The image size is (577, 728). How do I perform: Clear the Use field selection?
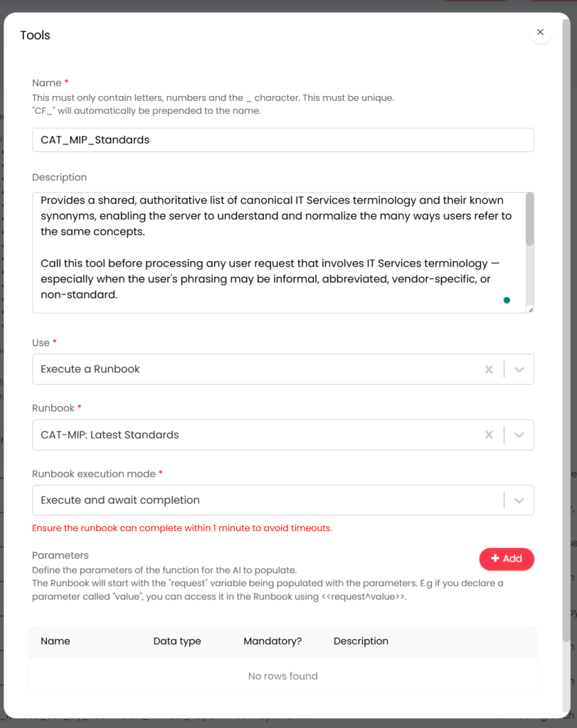pos(489,370)
